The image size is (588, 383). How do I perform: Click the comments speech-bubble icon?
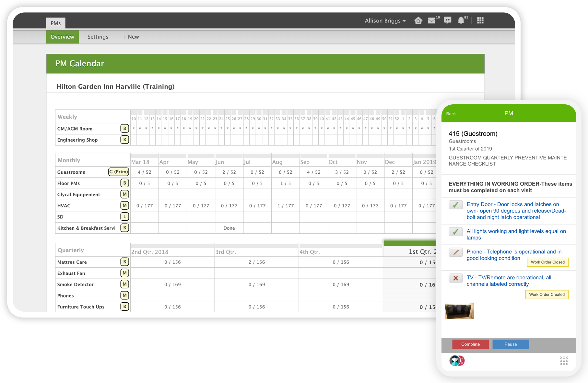(448, 20)
